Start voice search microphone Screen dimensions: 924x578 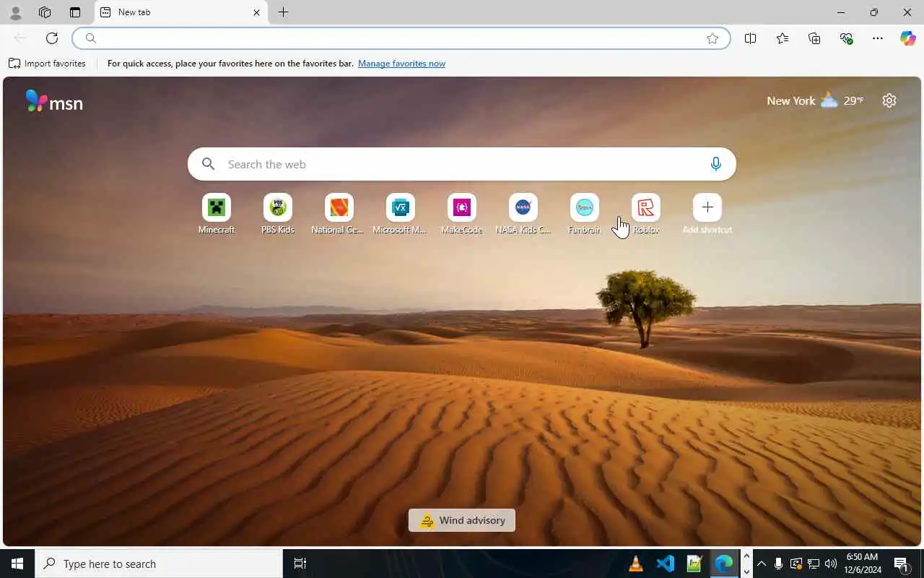(715, 164)
